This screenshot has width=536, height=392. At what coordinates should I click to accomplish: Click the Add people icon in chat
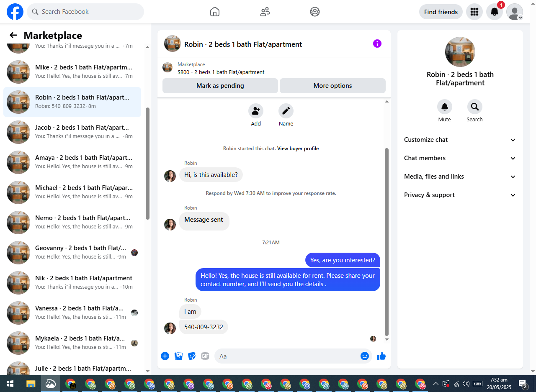pyautogui.click(x=256, y=111)
